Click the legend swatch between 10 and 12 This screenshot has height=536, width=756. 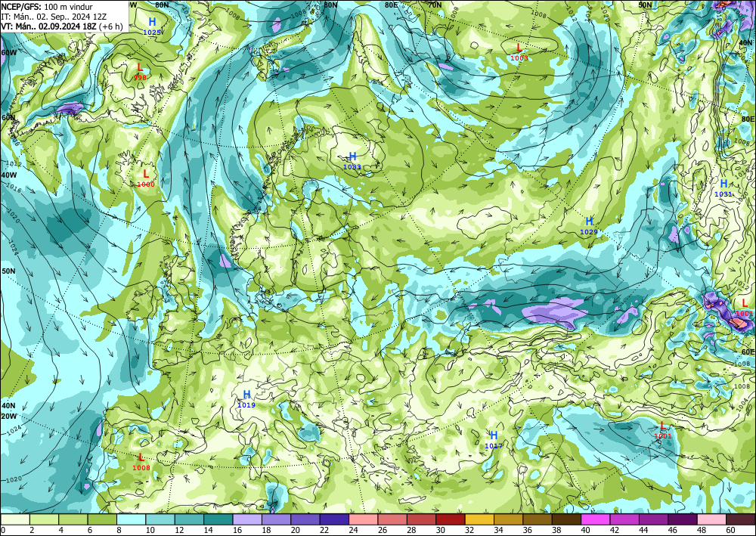click(160, 519)
